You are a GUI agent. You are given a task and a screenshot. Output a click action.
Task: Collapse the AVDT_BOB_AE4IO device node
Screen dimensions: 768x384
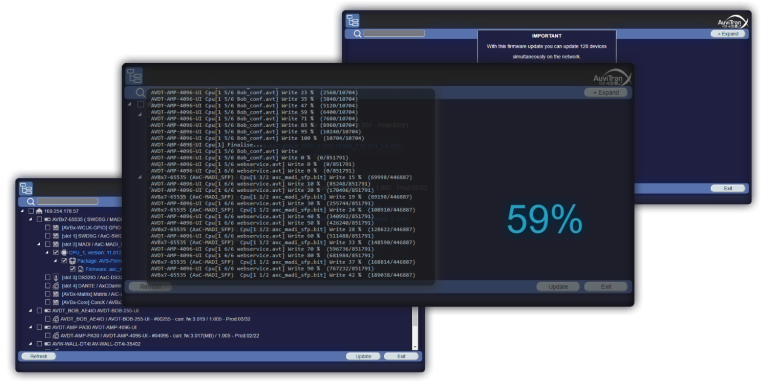(x=30, y=311)
